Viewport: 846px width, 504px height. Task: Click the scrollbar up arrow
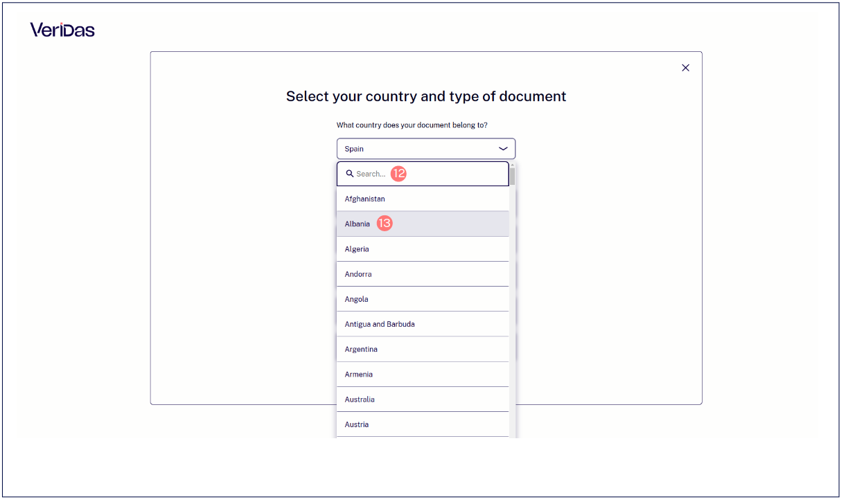pos(513,165)
